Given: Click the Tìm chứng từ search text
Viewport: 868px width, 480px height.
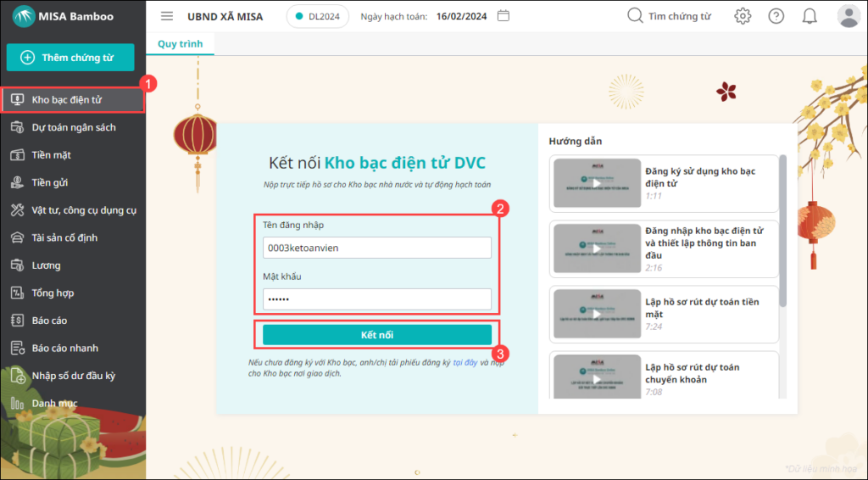Looking at the screenshot, I should [679, 16].
